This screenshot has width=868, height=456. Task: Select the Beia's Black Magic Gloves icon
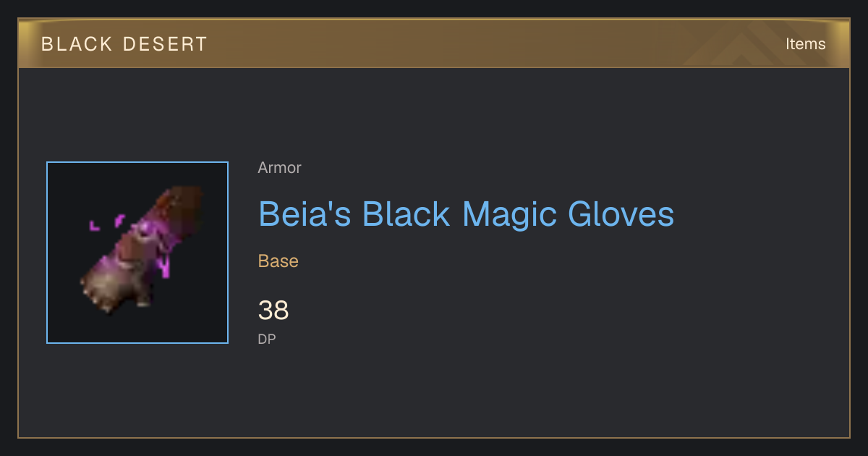(137, 253)
